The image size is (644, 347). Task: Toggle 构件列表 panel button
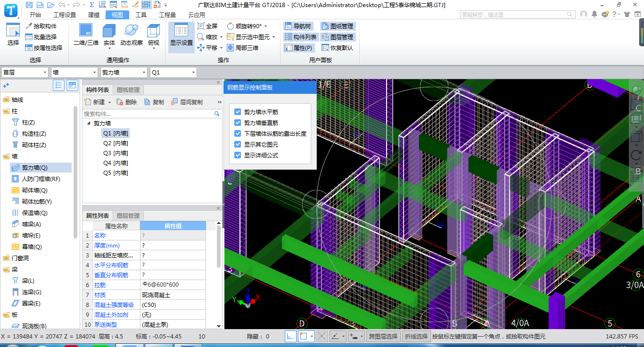coord(301,37)
